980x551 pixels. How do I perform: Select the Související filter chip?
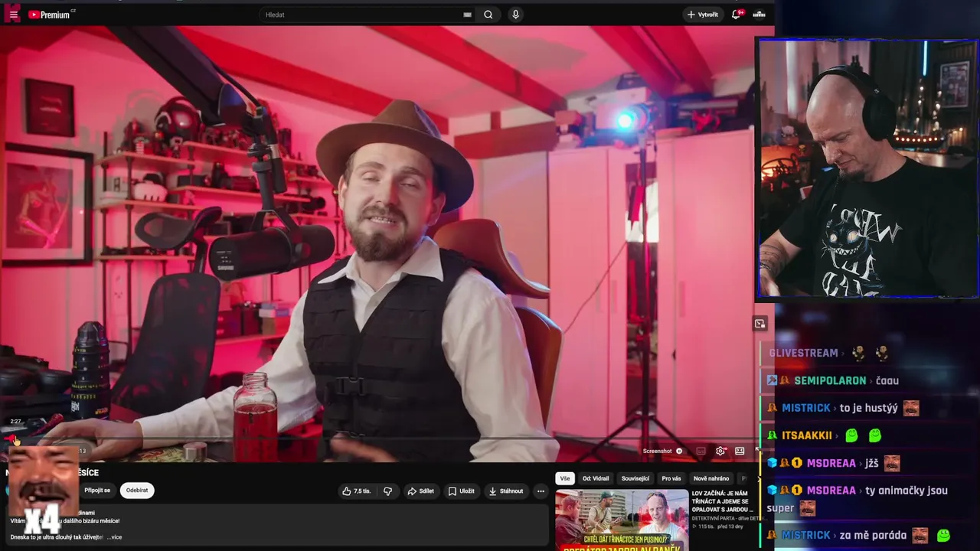point(635,478)
